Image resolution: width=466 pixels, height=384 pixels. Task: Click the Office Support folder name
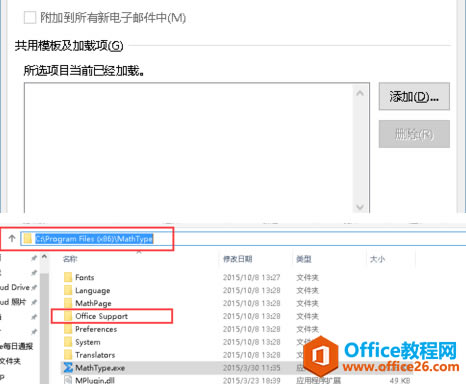(x=102, y=316)
